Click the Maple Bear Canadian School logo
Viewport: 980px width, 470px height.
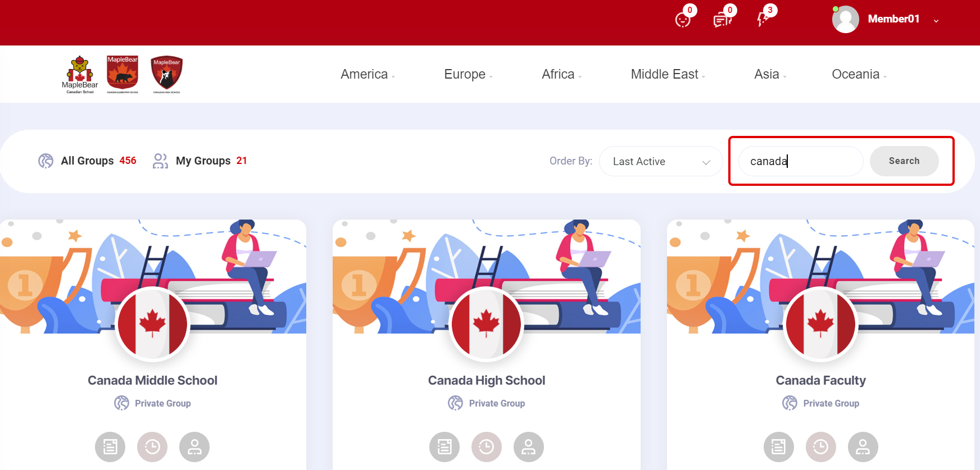click(80, 75)
